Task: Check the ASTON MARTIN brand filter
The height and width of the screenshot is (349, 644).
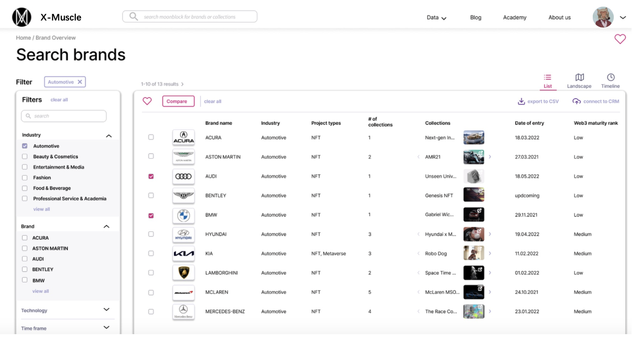Action: [x=24, y=248]
